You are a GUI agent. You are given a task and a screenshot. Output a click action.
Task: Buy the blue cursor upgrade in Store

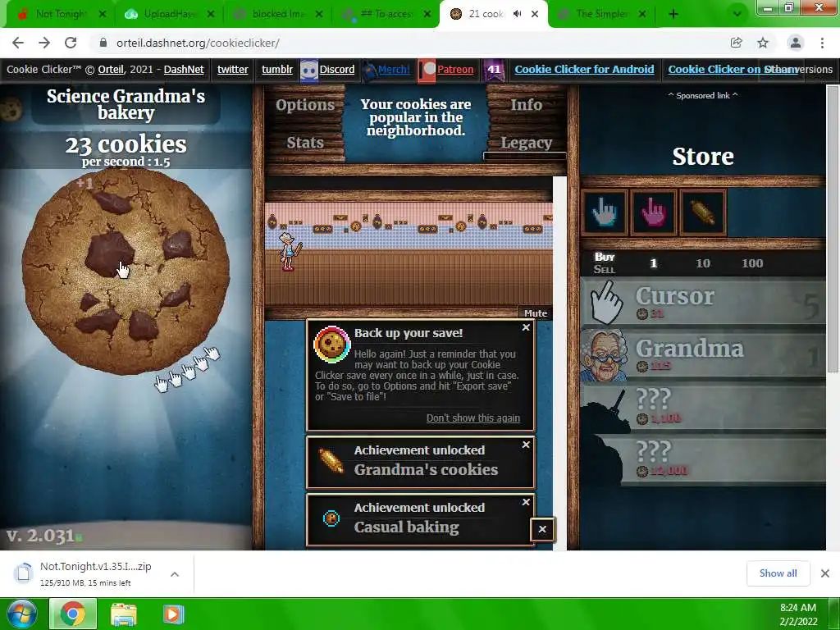(605, 212)
